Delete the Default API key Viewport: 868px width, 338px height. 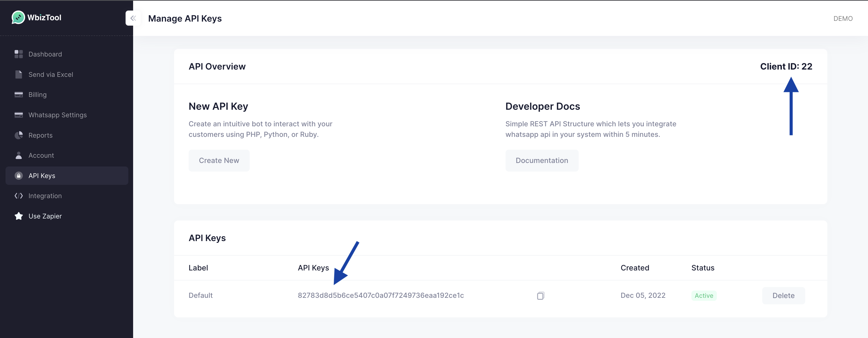[783, 296]
